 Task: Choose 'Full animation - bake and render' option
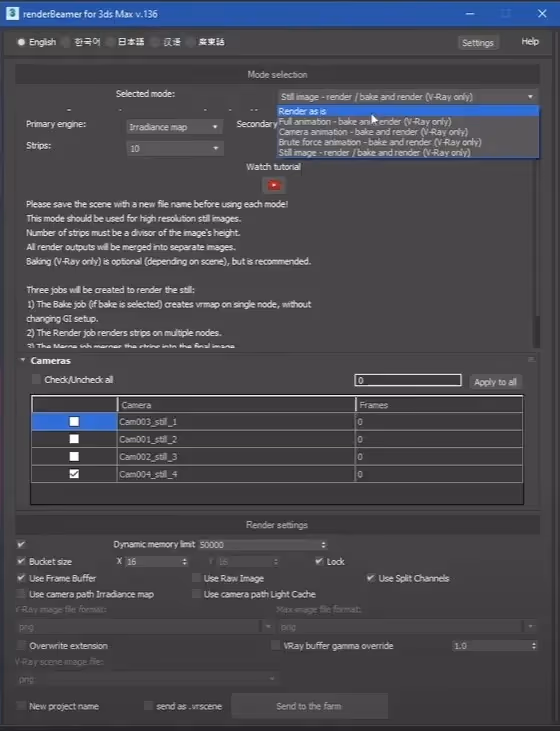408,121
